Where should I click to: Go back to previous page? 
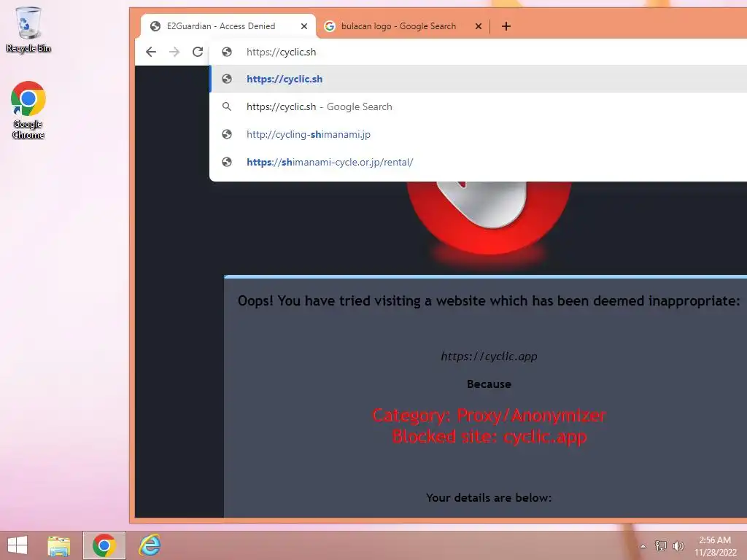coord(151,52)
